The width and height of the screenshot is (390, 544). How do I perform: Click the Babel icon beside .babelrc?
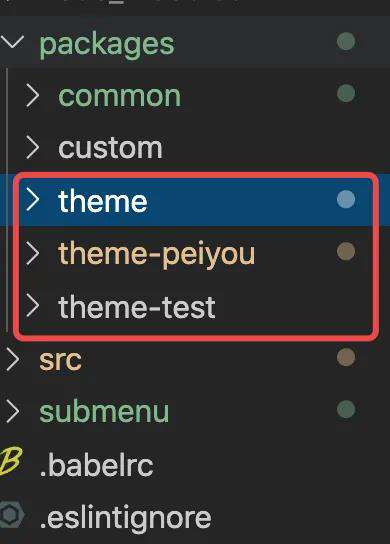pos(11,461)
